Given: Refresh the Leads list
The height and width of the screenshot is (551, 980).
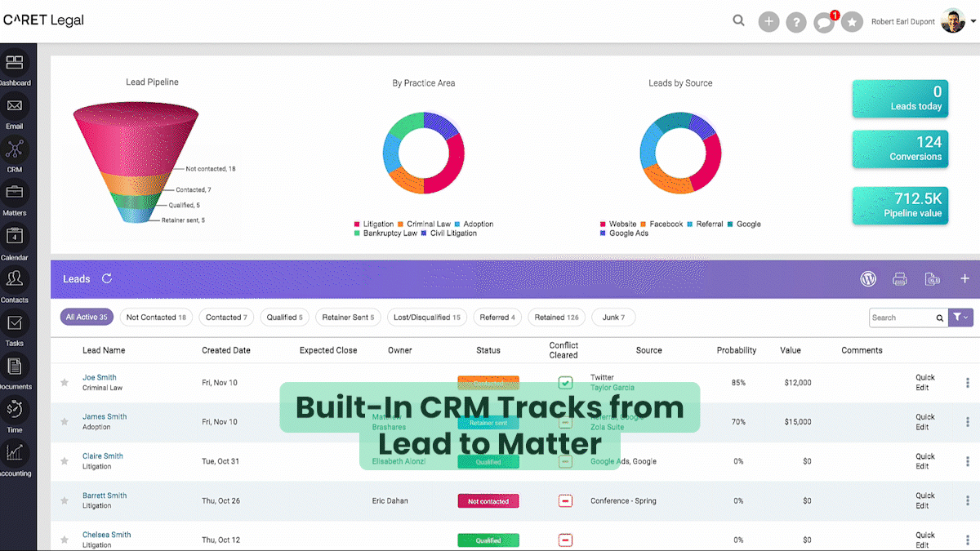Looking at the screenshot, I should [107, 279].
